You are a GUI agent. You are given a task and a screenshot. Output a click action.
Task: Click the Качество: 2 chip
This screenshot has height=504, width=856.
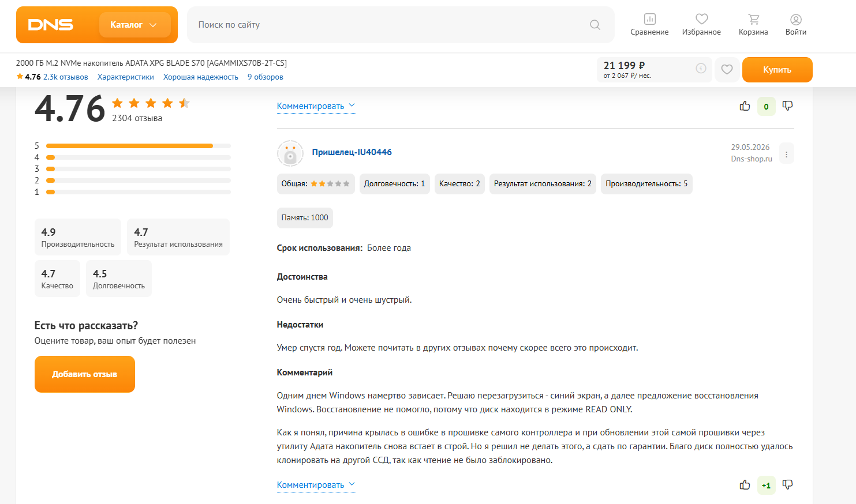click(x=459, y=184)
